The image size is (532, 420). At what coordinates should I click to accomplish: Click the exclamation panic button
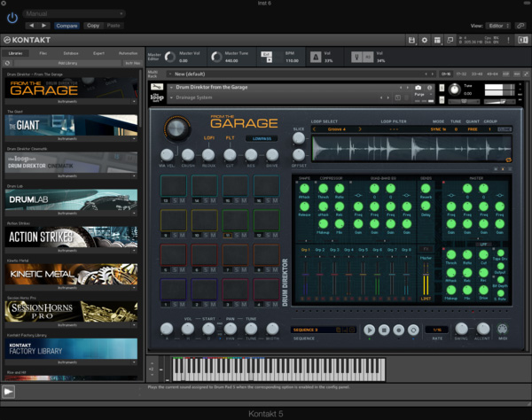point(508,40)
